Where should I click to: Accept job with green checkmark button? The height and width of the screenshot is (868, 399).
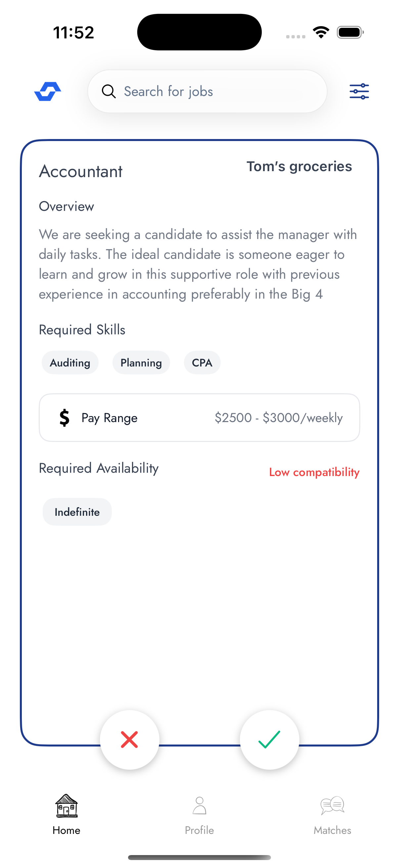click(269, 740)
